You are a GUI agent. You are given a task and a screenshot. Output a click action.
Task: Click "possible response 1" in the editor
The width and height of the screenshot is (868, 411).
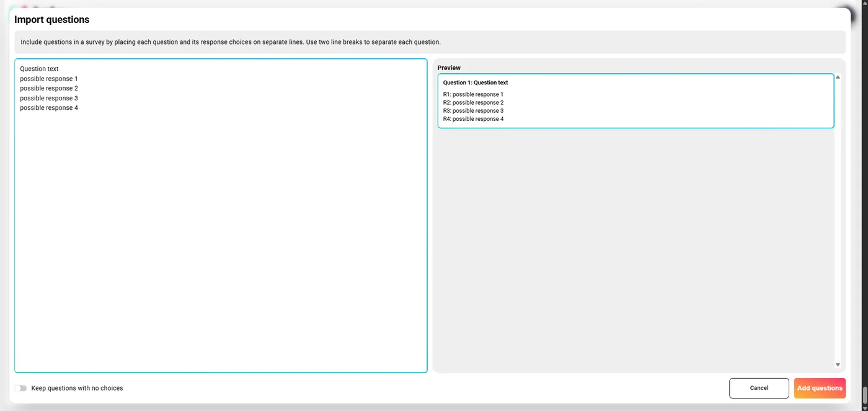point(48,79)
